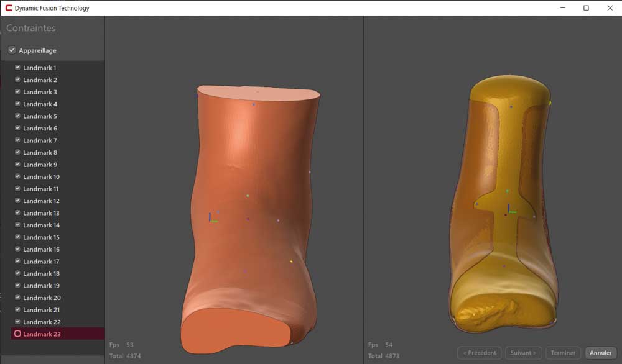
Task: Highlight Landmark 18 in the constraints list
Action: (42, 274)
